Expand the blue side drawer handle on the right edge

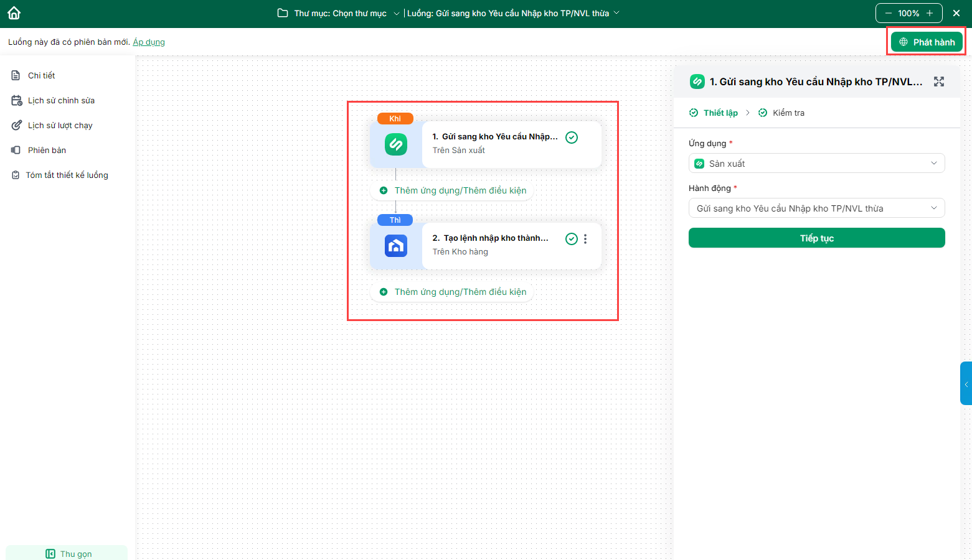point(966,384)
